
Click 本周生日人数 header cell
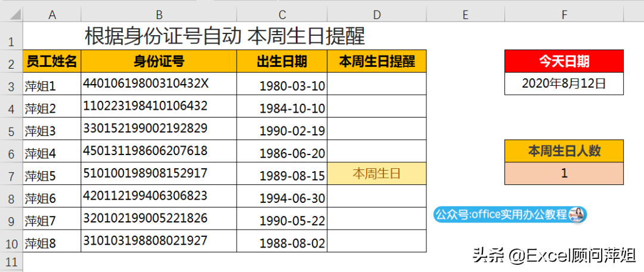[564, 151]
